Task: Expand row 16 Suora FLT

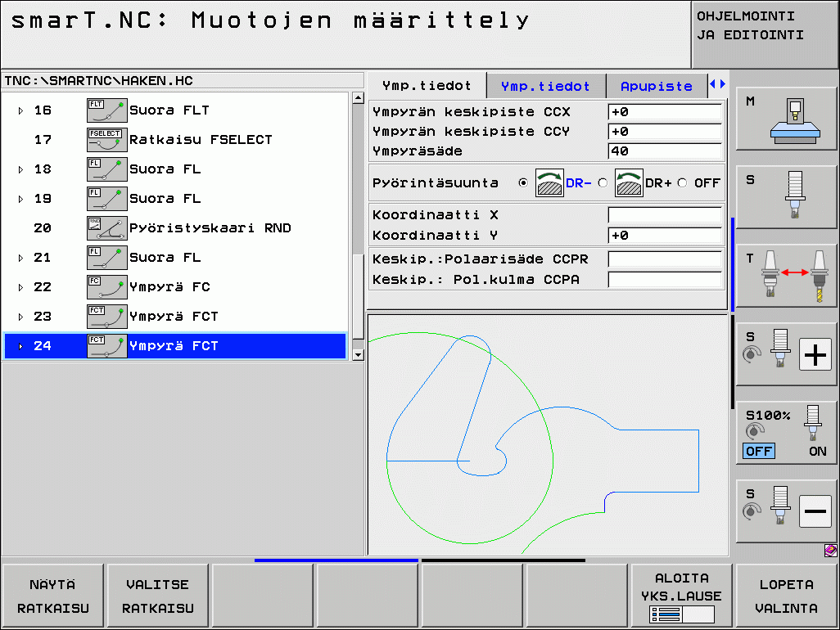Action: [x=20, y=110]
